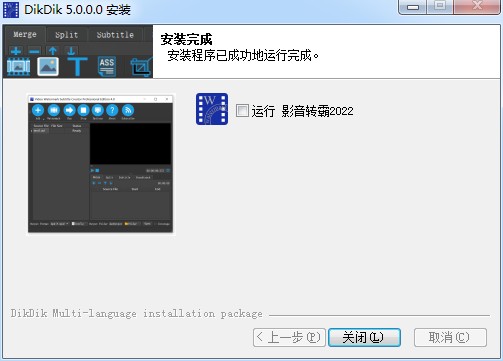Select the Merge tab in the banner
The image size is (503, 361).
(25, 34)
